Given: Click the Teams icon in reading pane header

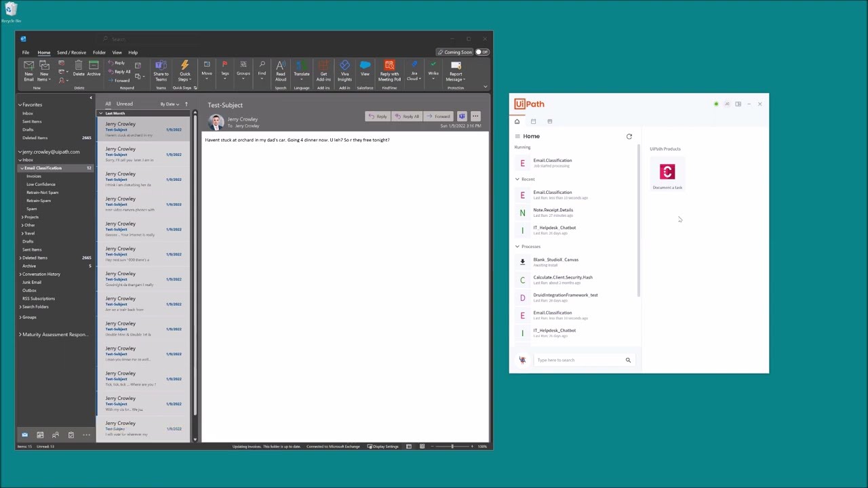Looking at the screenshot, I should [462, 117].
